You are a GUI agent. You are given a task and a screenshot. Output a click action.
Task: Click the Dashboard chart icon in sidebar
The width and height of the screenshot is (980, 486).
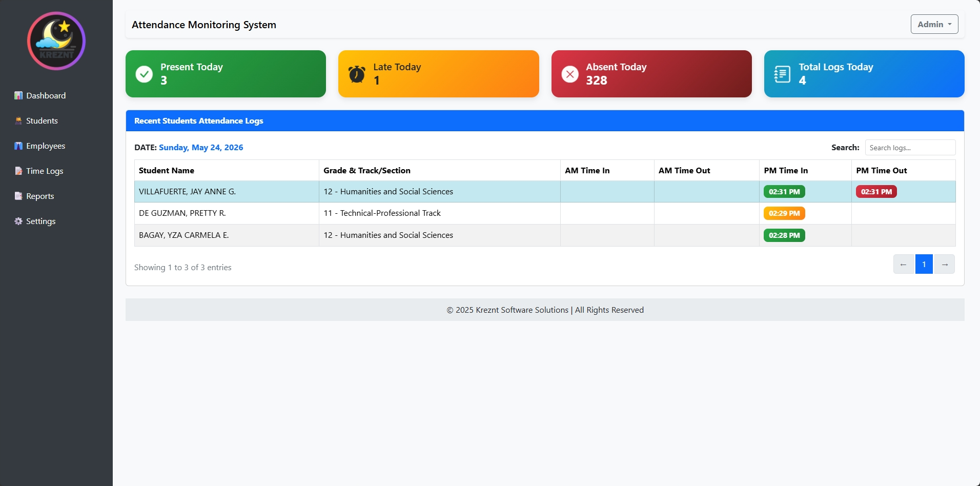pos(18,95)
